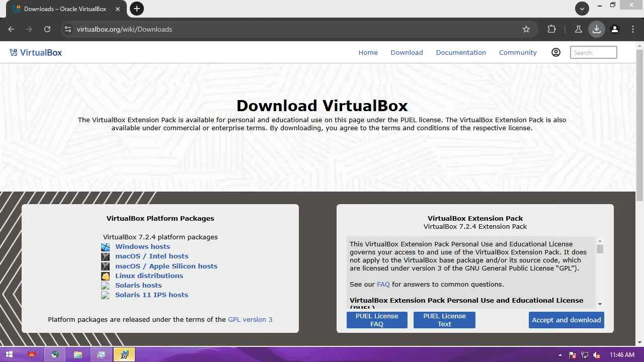
Task: Click the penguin icon beside Linux distributions
Action: 105,276
